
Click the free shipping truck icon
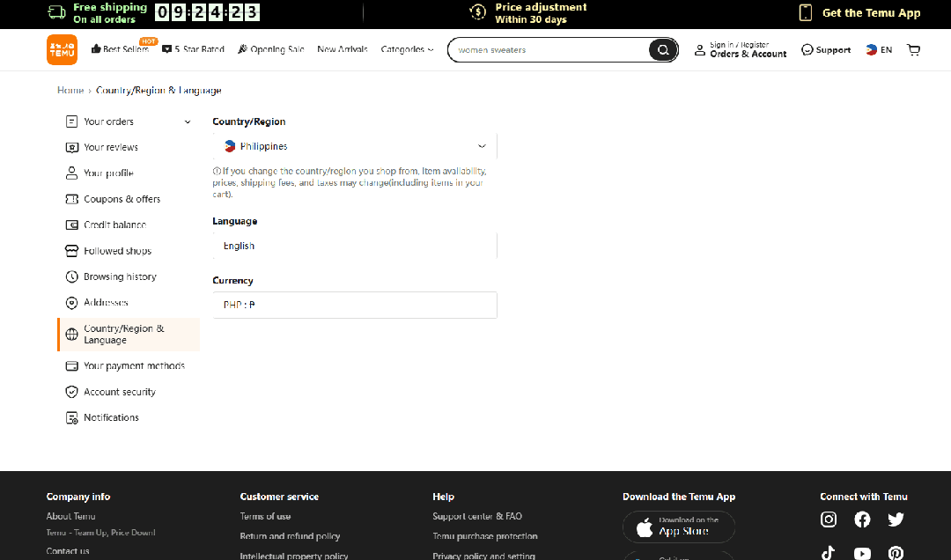tap(57, 12)
